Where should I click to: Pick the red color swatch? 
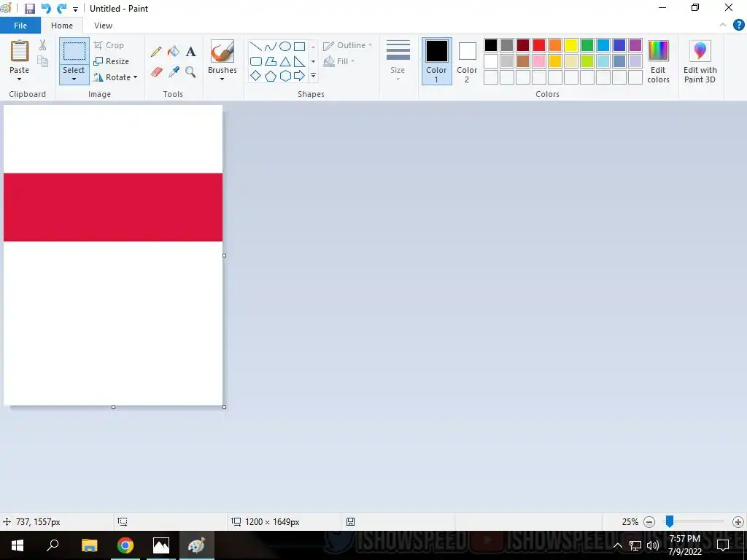pyautogui.click(x=539, y=45)
